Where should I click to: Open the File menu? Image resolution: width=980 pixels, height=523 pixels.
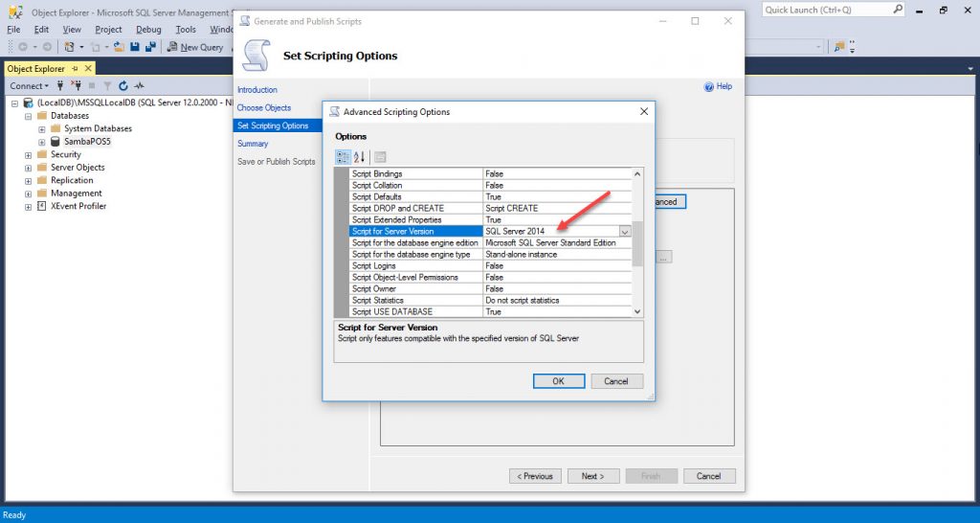[x=13, y=30]
